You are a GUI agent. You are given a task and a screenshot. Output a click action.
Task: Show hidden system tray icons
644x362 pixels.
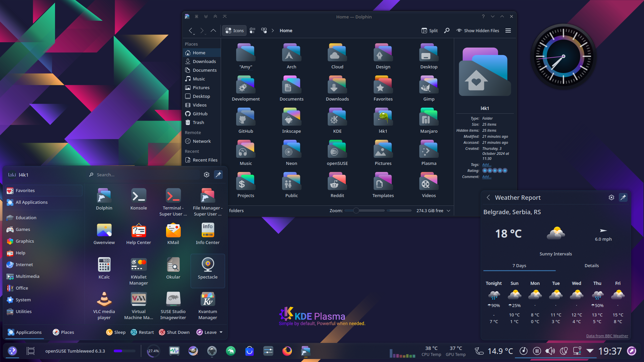(x=590, y=351)
